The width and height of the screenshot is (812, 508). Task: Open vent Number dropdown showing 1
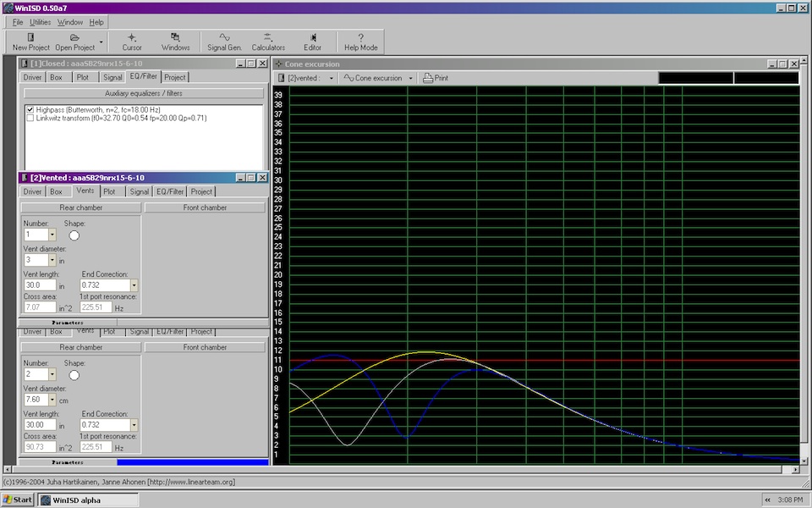pyautogui.click(x=52, y=235)
